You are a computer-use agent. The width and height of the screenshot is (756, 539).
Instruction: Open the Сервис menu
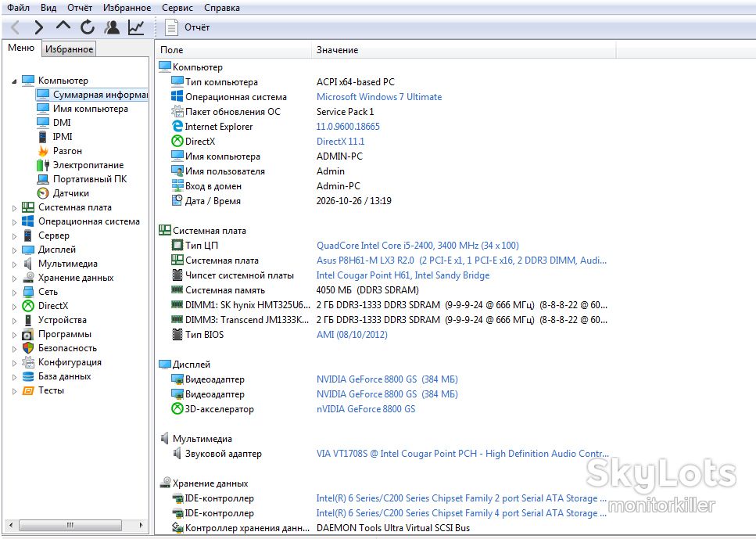(x=177, y=8)
